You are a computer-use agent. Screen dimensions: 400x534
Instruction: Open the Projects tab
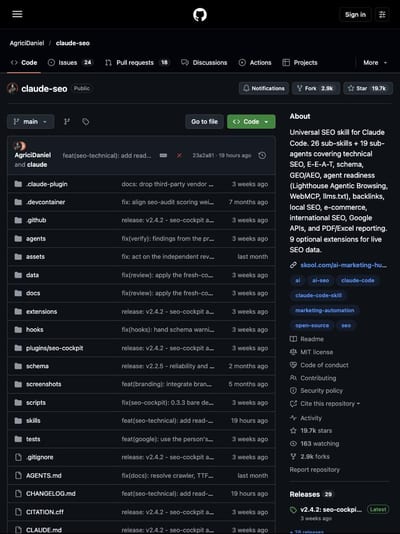pyautogui.click(x=300, y=63)
